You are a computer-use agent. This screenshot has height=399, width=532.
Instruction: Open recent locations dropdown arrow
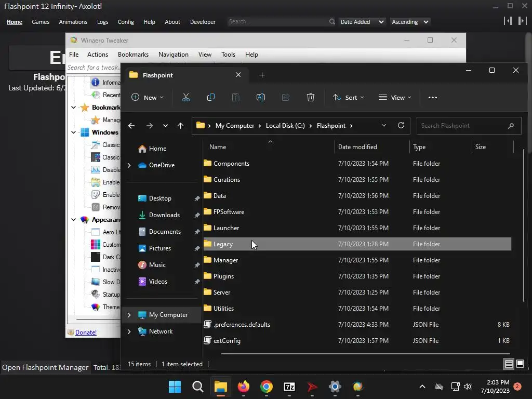(x=165, y=126)
